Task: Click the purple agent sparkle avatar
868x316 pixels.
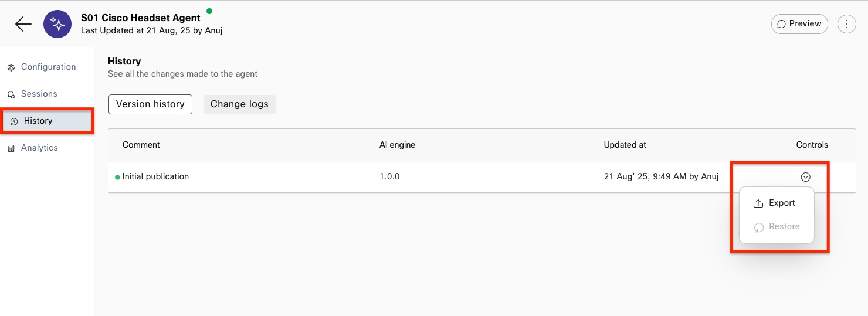Action: 57,24
